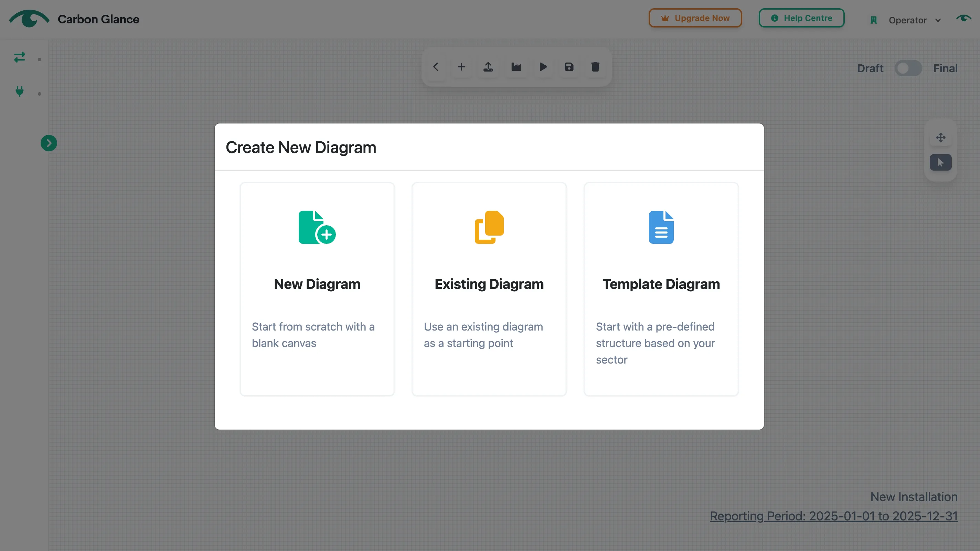This screenshot has height=551, width=980.
Task: Click the blue template document icon
Action: pyautogui.click(x=661, y=227)
